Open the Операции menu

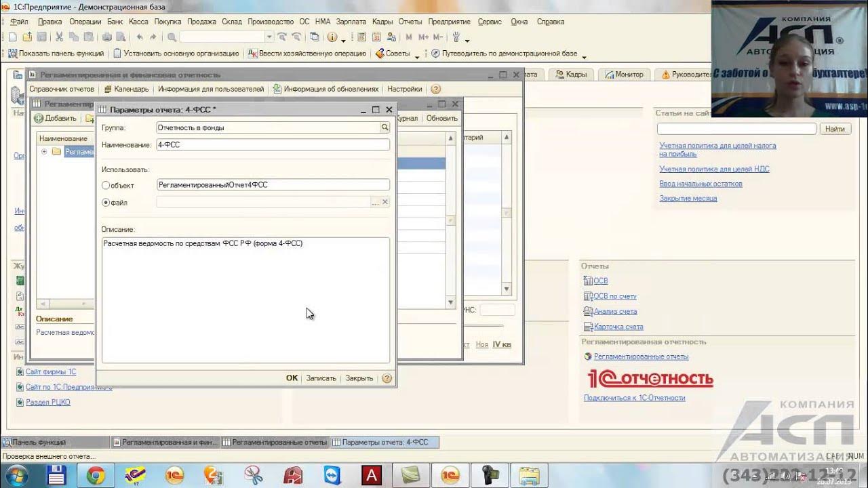[85, 22]
